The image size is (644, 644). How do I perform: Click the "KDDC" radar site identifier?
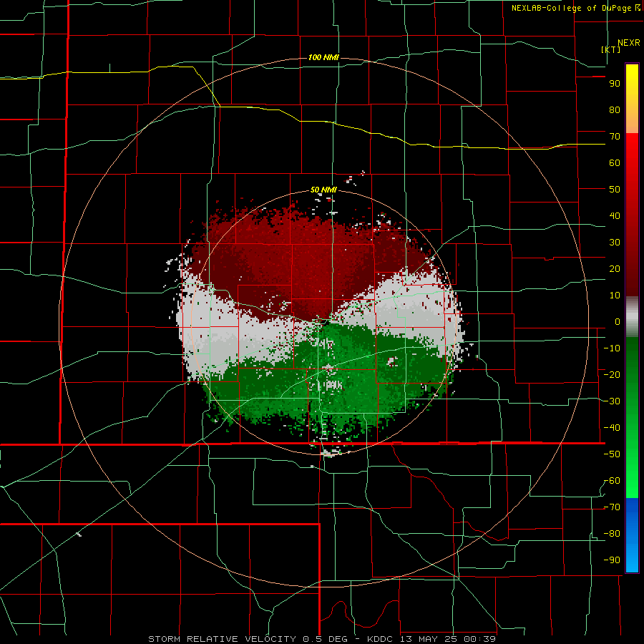[x=380, y=639]
